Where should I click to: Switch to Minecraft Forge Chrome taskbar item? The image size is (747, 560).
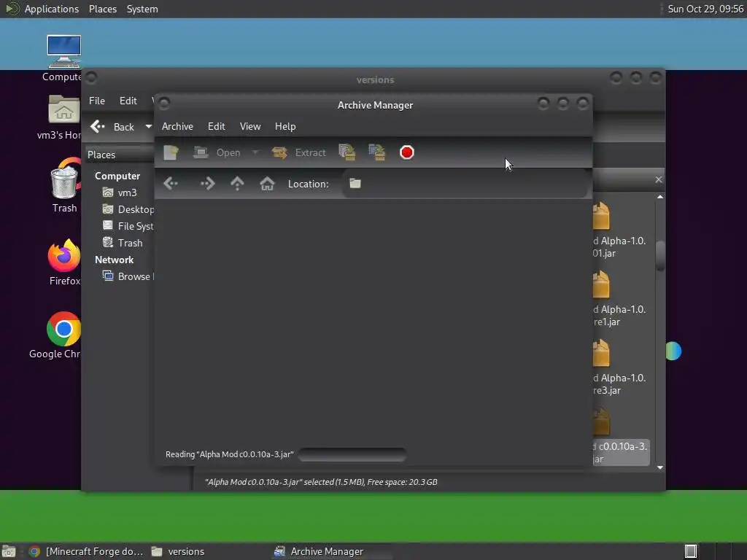85,551
